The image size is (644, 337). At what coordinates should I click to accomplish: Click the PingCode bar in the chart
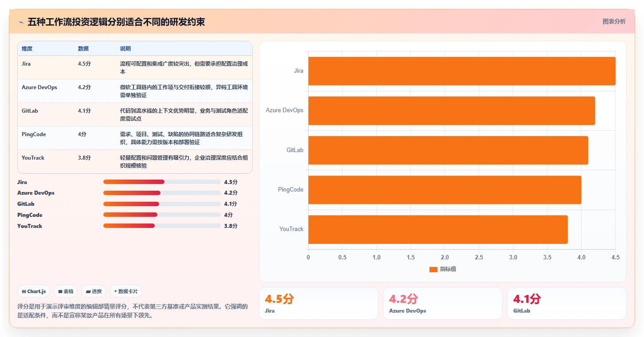point(445,190)
